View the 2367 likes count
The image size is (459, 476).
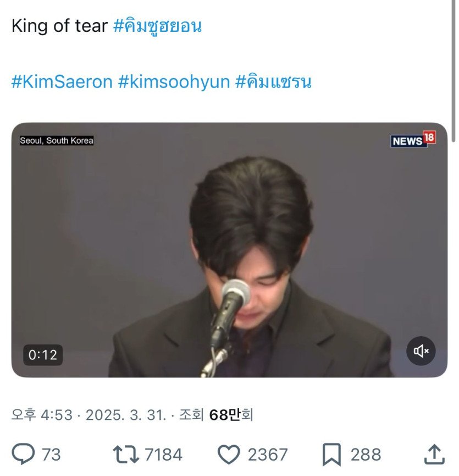pos(268,455)
